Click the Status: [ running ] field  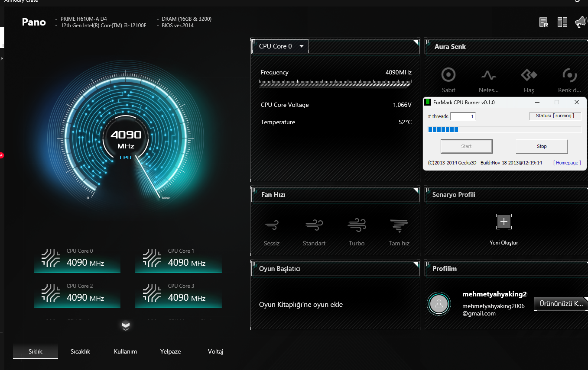pos(556,116)
